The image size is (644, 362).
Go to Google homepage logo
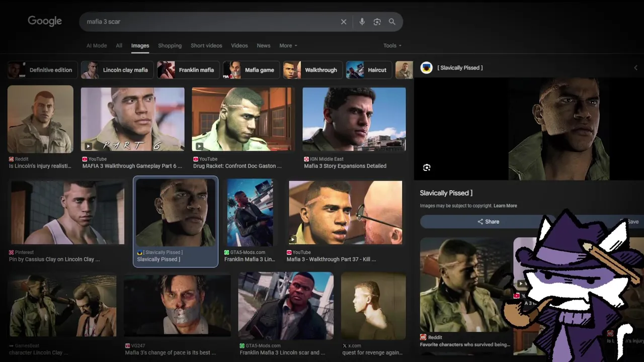[45, 21]
